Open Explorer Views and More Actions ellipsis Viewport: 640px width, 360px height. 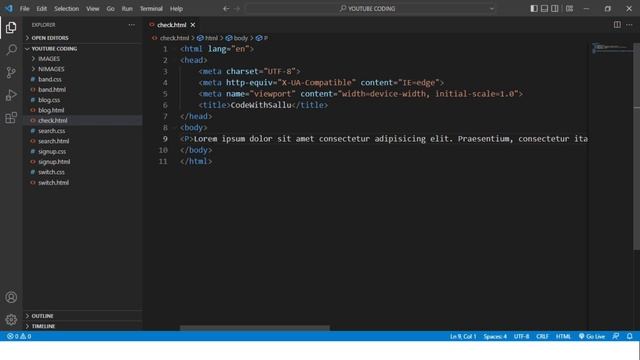click(131, 25)
